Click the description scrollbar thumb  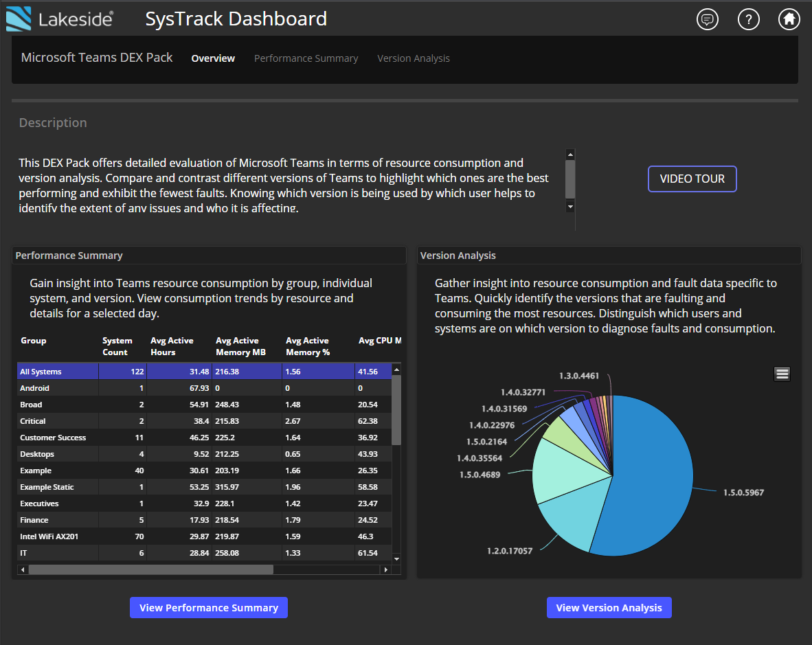click(x=570, y=179)
